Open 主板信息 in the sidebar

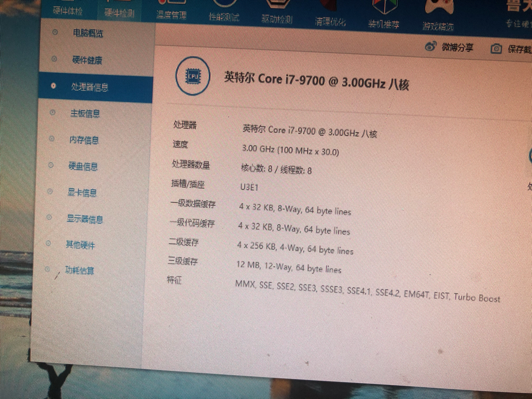click(x=85, y=113)
